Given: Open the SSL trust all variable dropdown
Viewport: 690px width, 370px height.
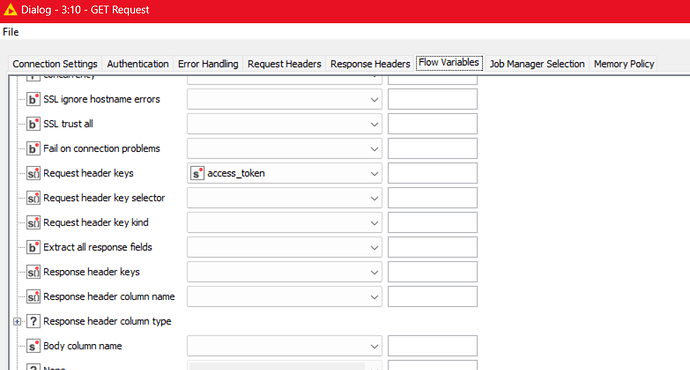Looking at the screenshot, I should point(284,124).
